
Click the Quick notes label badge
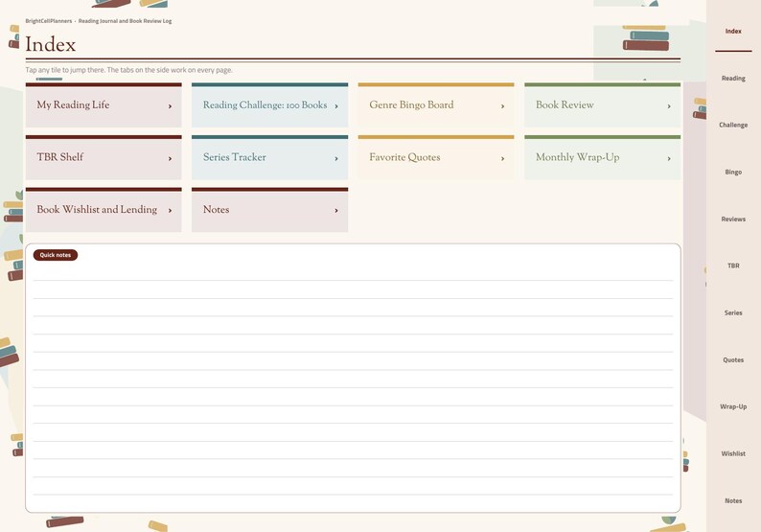[56, 255]
